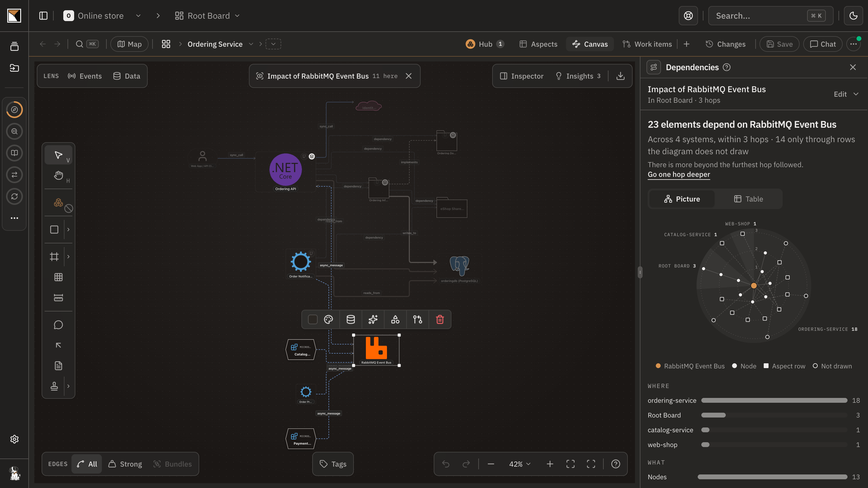Tick the checkbox in node action toolbar
The image size is (868, 488).
(313, 319)
